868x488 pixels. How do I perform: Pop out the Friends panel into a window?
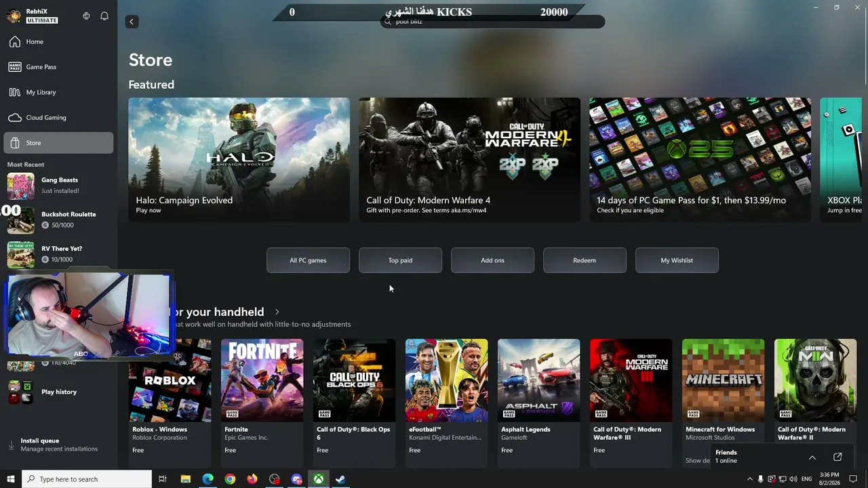837,457
